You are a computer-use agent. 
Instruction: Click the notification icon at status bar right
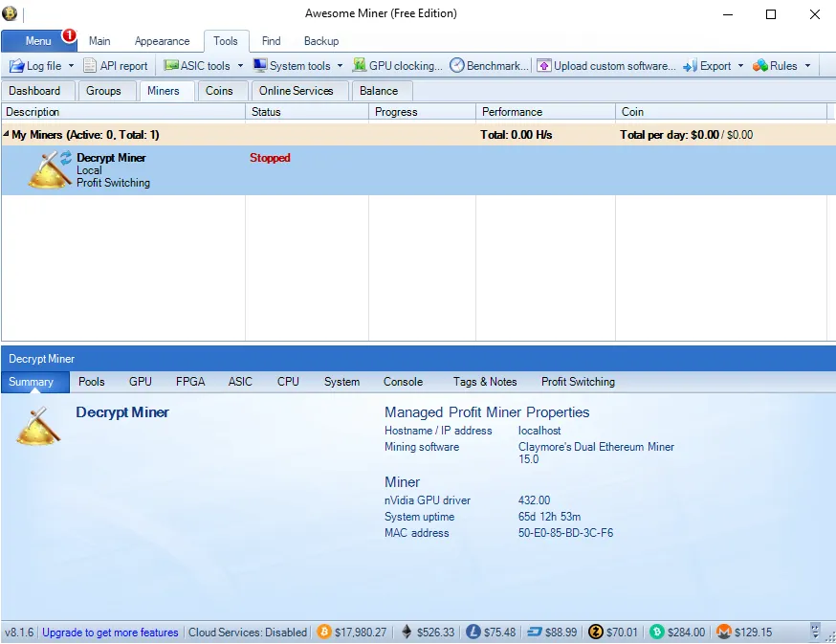(x=815, y=632)
